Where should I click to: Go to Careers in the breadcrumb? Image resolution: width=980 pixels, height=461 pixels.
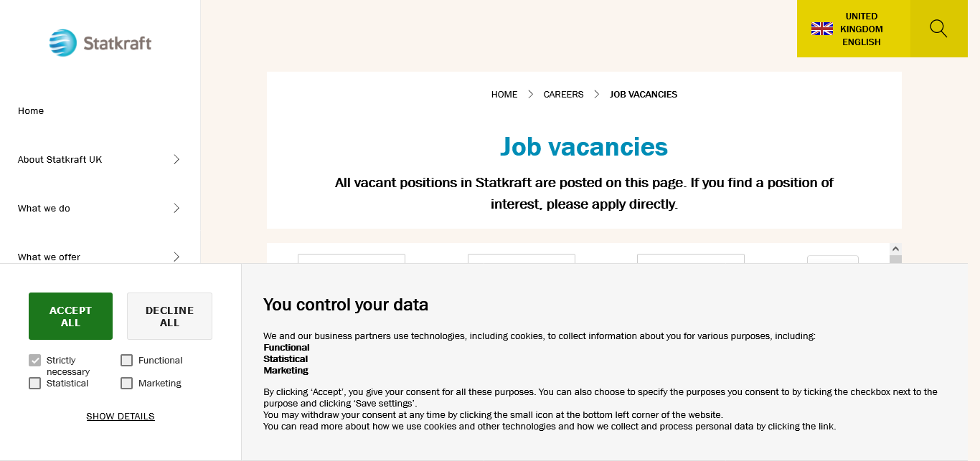tap(563, 95)
